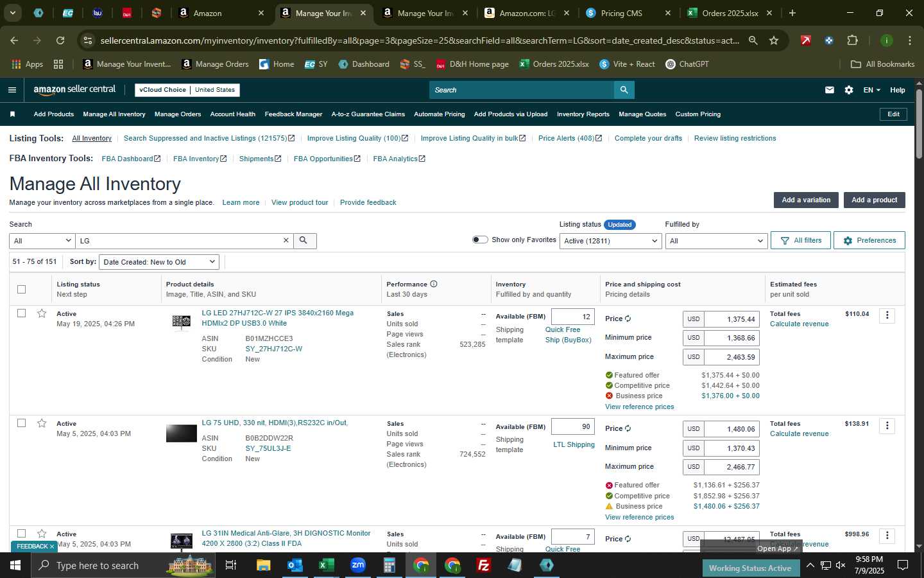The width and height of the screenshot is (924, 578).
Task: Open Automate Pricing nav item
Action: point(439,114)
